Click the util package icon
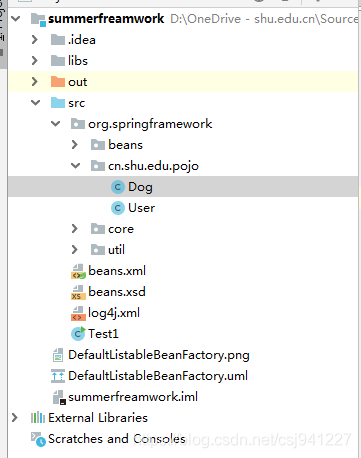Screen dimensions: 361x458 98,250
